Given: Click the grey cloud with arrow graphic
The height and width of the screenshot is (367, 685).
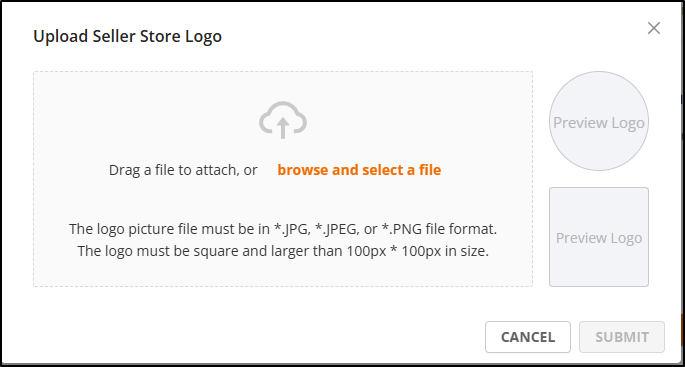Looking at the screenshot, I should click(x=283, y=120).
